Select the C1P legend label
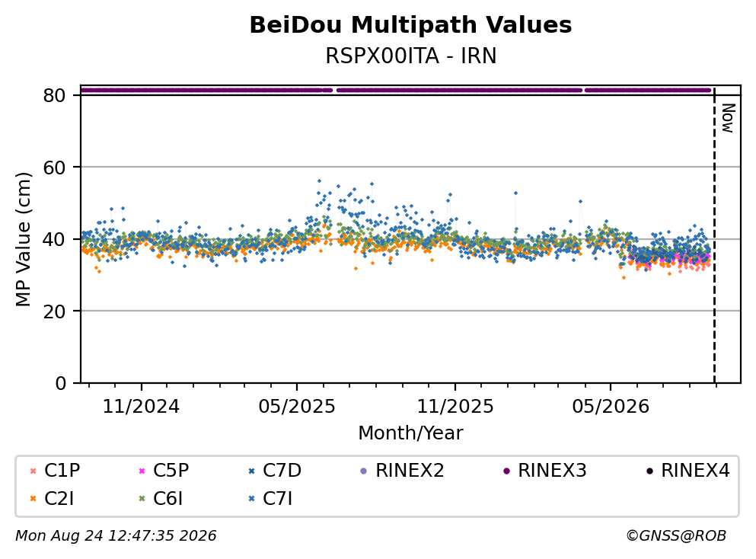The height and width of the screenshot is (559, 756). (x=62, y=470)
